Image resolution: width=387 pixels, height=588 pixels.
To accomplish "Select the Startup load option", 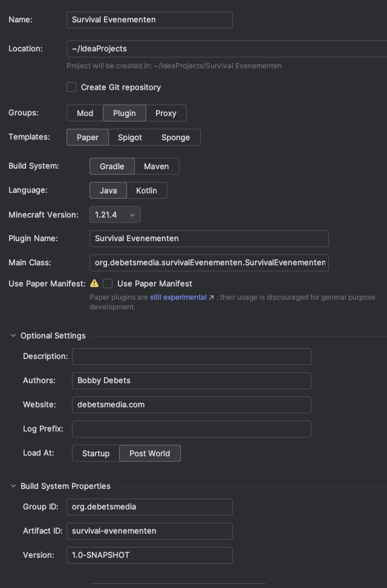I will coord(96,453).
